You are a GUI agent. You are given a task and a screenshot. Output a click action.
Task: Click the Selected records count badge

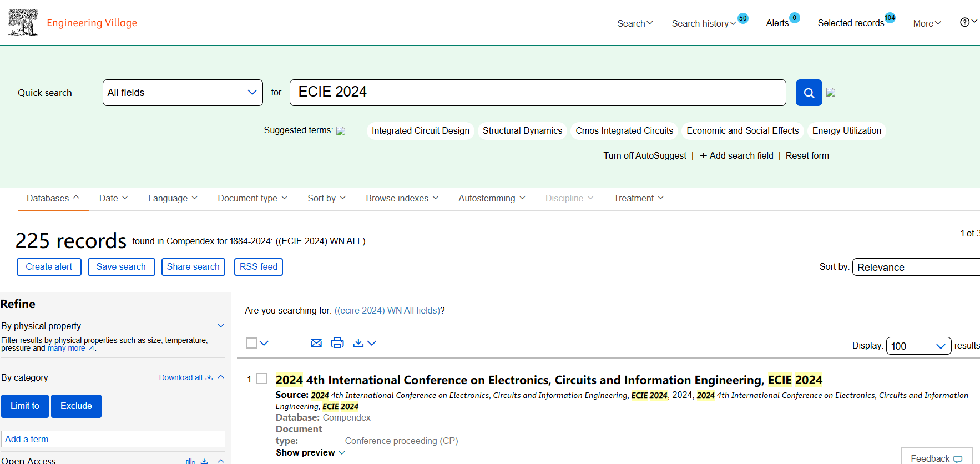point(890,18)
